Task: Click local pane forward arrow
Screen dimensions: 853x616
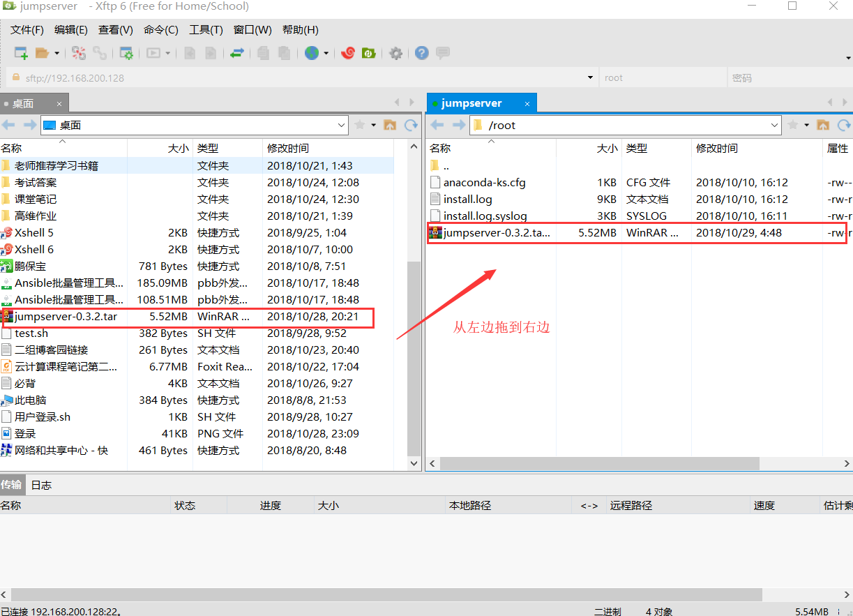Action: point(30,125)
